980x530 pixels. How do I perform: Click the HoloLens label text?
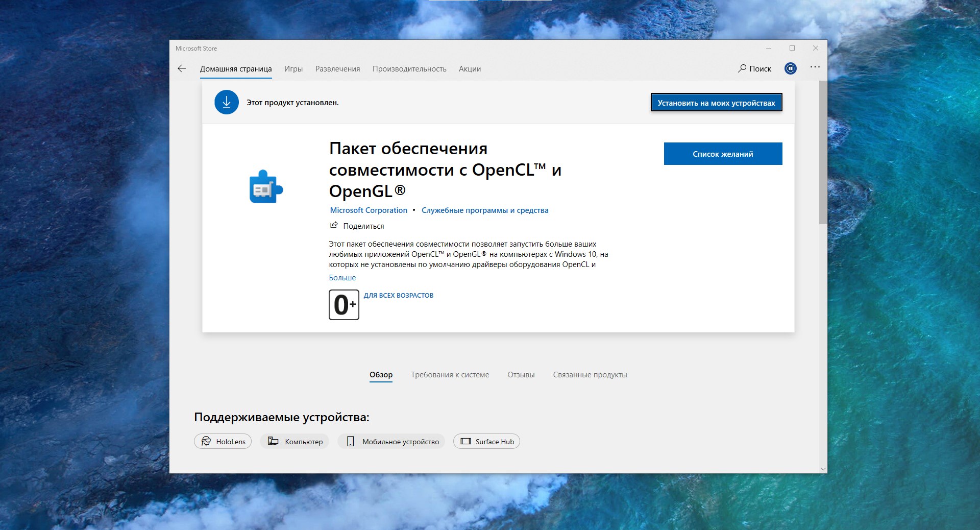pyautogui.click(x=231, y=442)
